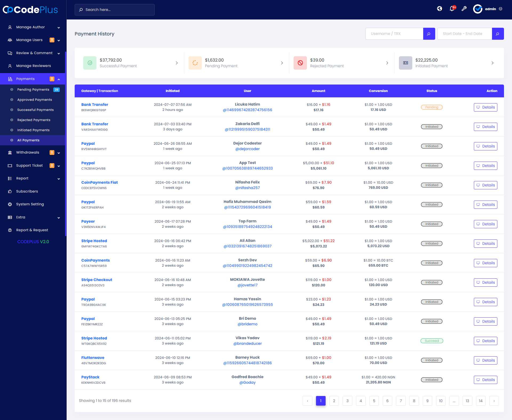Open notifications bell icon
512x420 pixels.
pos(452,9)
